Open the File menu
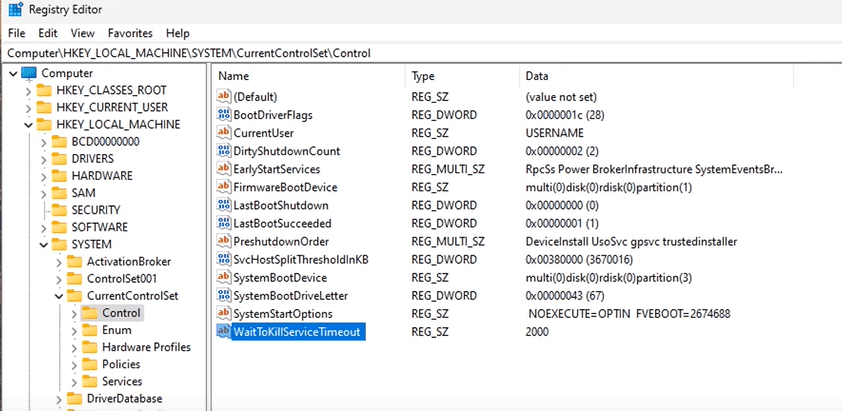Screen dimensions: 842x411 (18, 33)
